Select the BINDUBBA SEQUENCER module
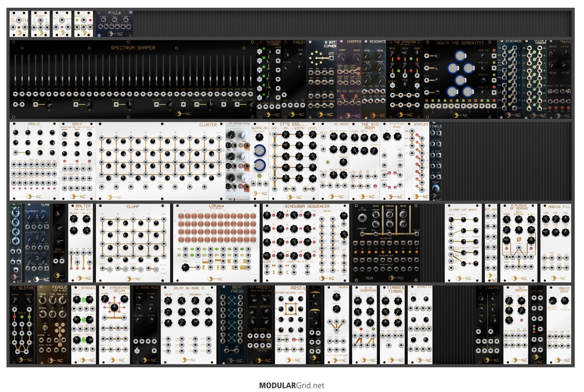Image resolution: width=584 pixels, height=392 pixels. coord(306,243)
